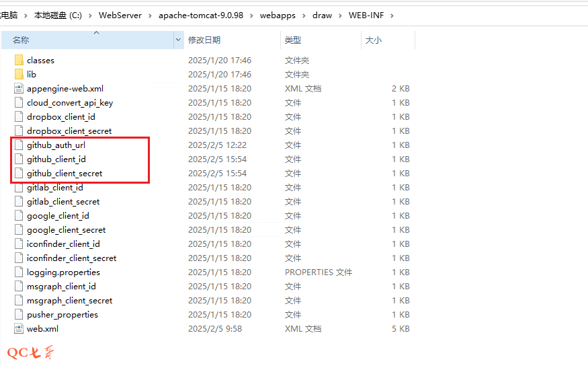
Task: Select the google_client_id file name
Action: (x=58, y=216)
